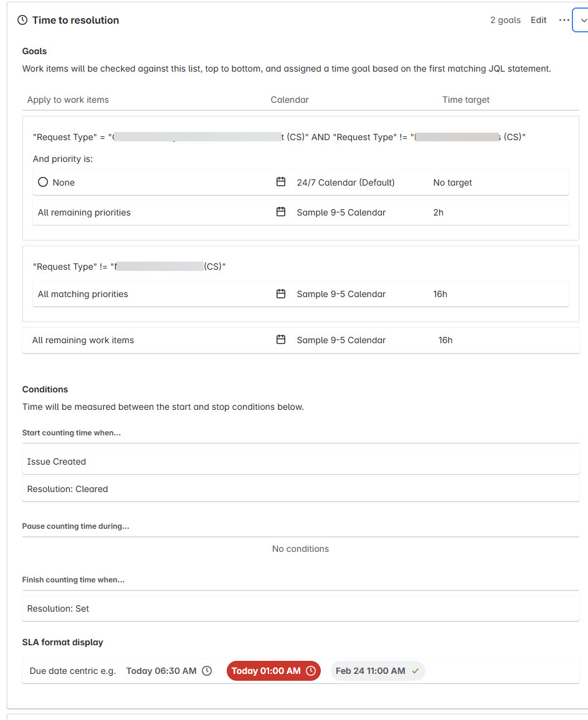Viewport: 588px width, 720px height.
Task: Click the 2 goals label
Action: [x=505, y=20]
